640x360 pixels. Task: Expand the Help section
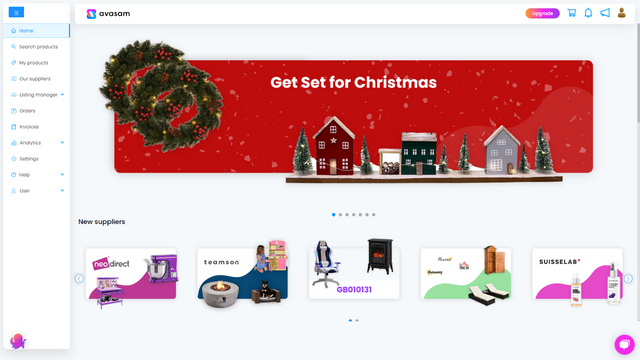coord(37,175)
